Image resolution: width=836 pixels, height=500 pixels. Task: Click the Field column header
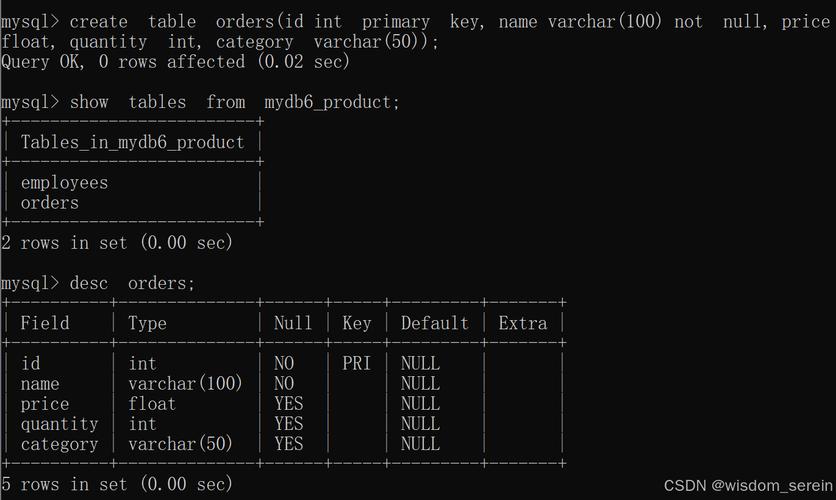click(45, 323)
